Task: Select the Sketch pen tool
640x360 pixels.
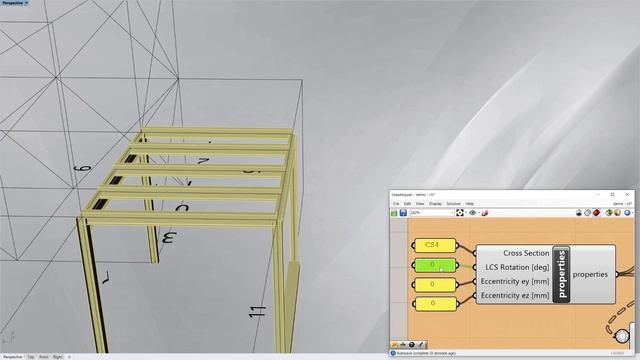Action: point(485,213)
